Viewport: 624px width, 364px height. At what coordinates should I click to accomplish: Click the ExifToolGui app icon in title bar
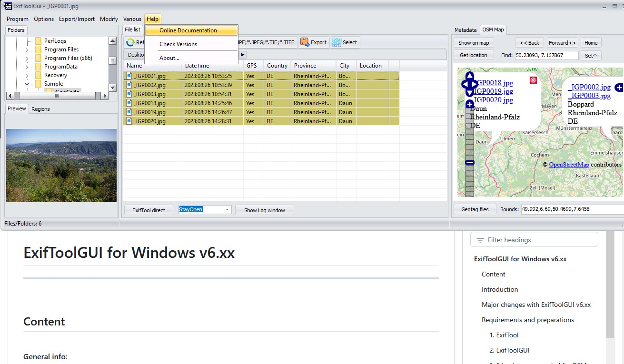(8, 6)
